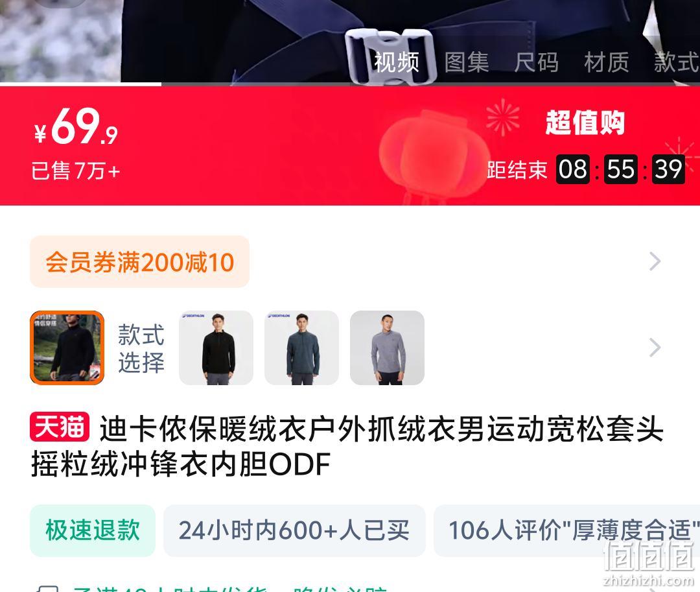
Task: Tap the ¥69.9 price display
Action: tap(76, 127)
